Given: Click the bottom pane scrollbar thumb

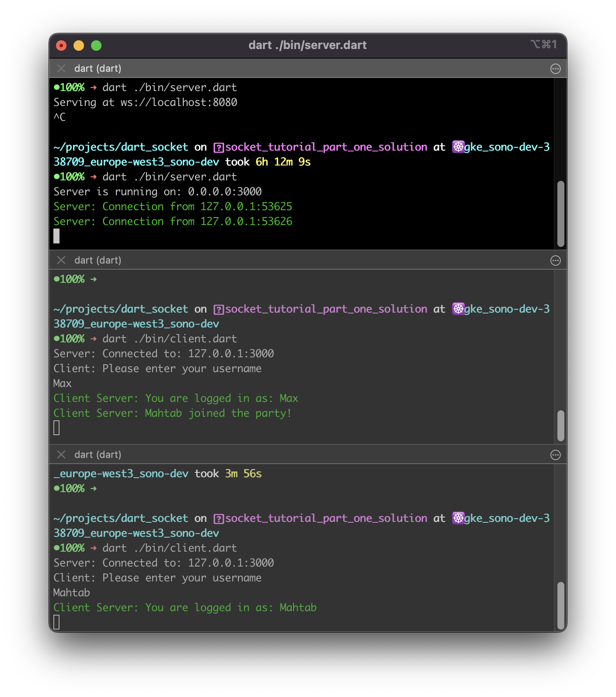Looking at the screenshot, I should [561, 605].
